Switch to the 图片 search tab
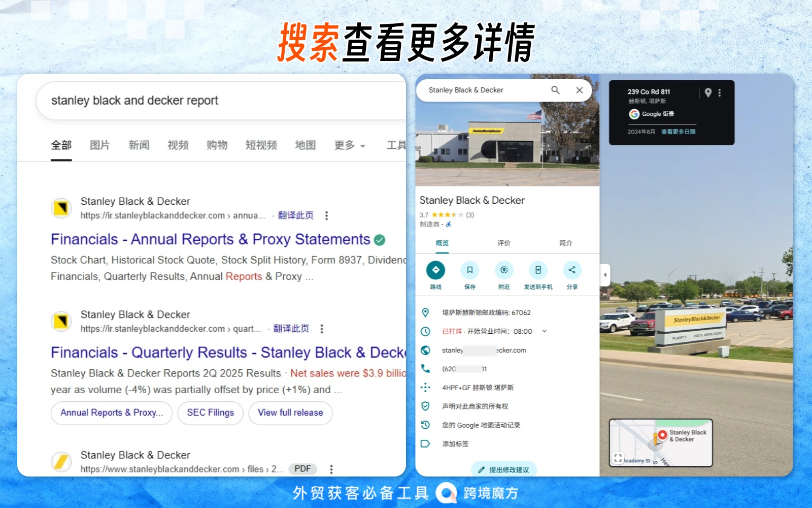812x508 pixels. tap(99, 145)
